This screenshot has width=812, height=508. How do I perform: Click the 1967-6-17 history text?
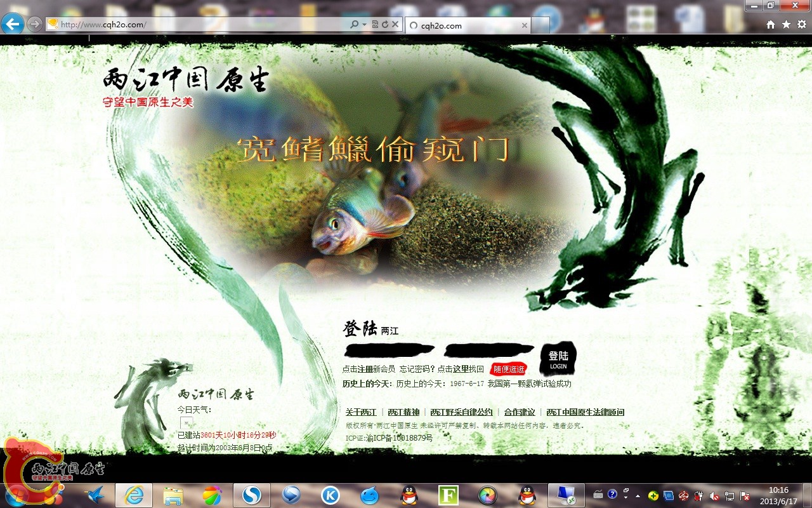[467, 384]
